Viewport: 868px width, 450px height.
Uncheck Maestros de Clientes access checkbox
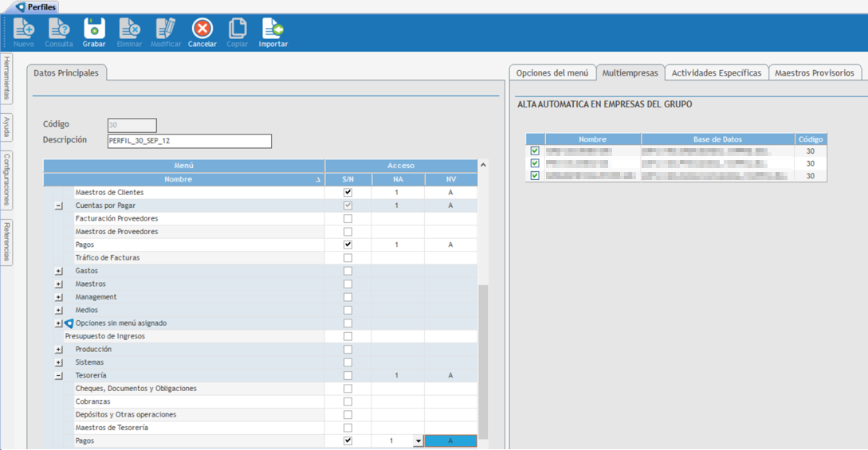(x=348, y=193)
